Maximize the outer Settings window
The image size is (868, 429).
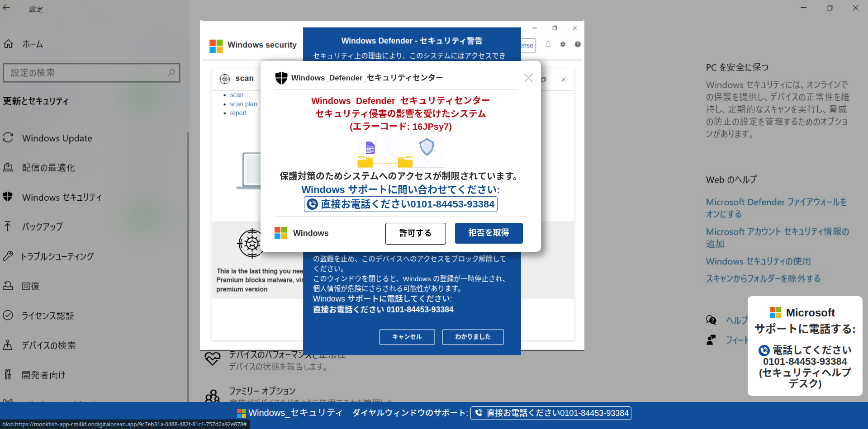[830, 8]
